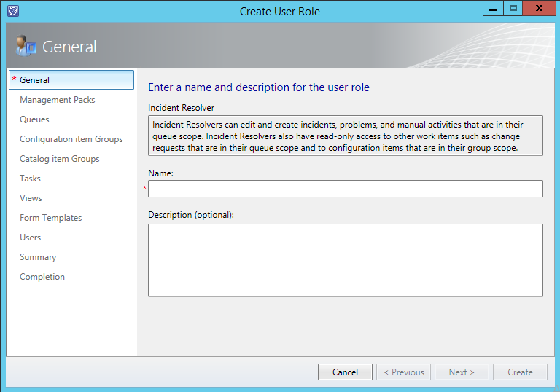Focus the Description (optional) text box
Screen dimensions: 560x392
point(345,259)
